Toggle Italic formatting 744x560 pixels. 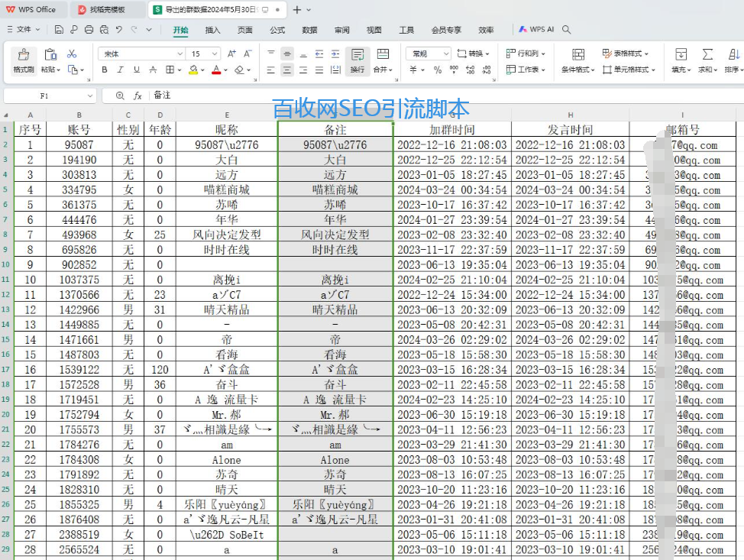pos(120,70)
